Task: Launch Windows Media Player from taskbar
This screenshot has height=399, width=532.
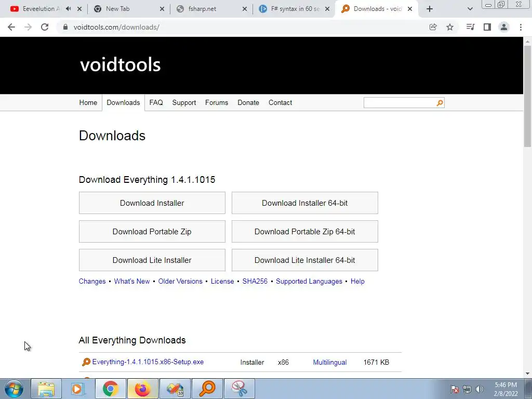Action: pos(78,389)
